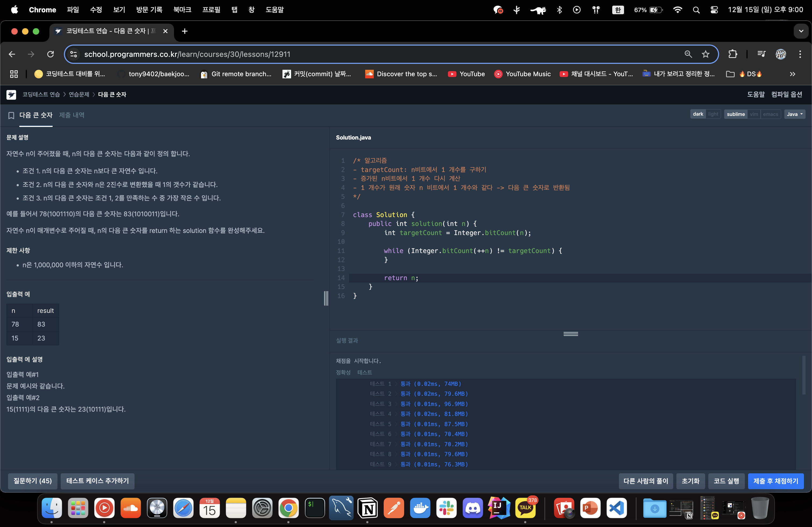Click the bookmark star icon in address bar

[x=705, y=54]
